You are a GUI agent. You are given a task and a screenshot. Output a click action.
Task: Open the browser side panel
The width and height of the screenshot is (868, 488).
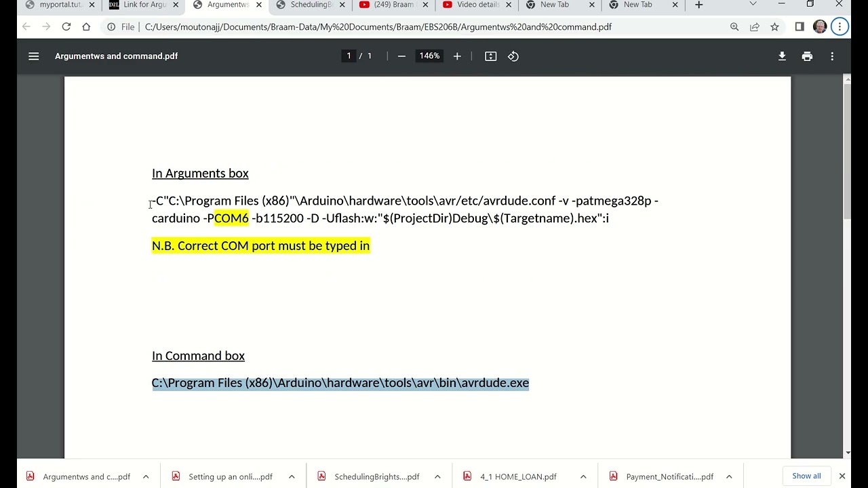click(800, 27)
